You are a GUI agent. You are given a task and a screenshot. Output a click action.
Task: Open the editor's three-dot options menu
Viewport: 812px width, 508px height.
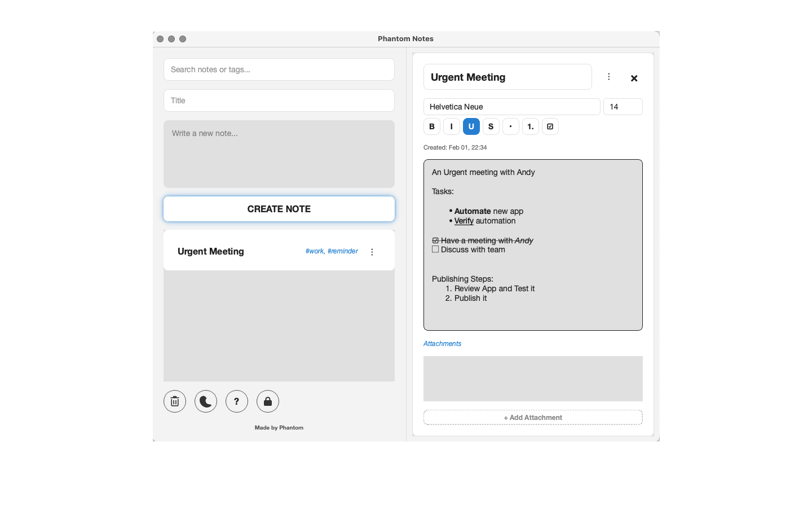(x=608, y=77)
